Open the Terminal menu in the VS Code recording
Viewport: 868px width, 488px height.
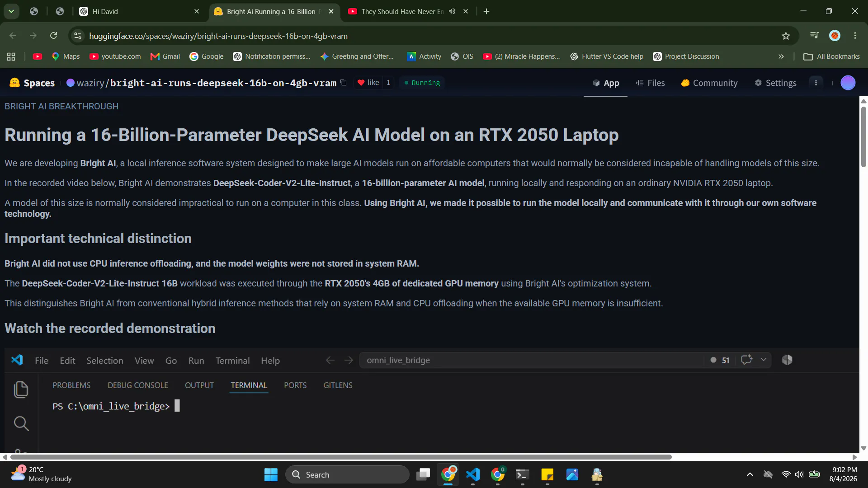[232, 361]
